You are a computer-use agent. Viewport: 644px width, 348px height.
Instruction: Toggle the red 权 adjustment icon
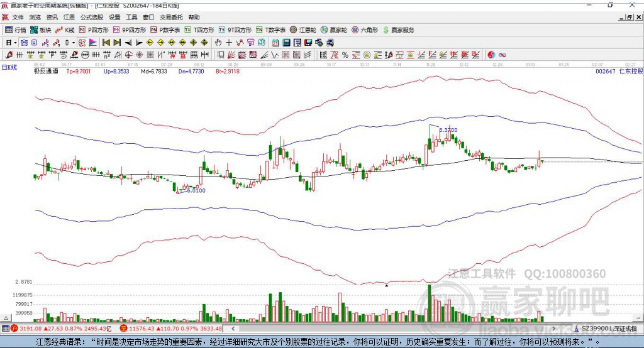click(82, 43)
